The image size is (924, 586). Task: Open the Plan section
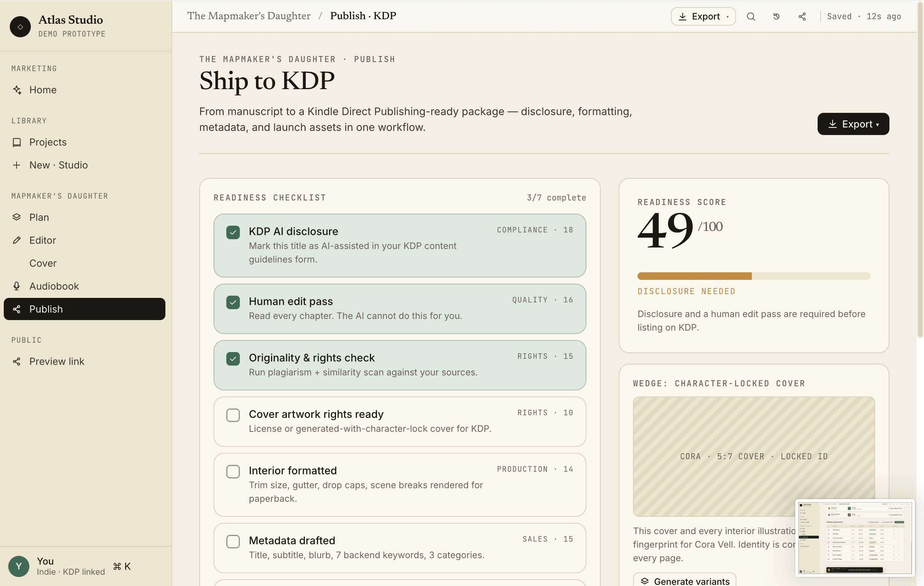pyautogui.click(x=85, y=217)
